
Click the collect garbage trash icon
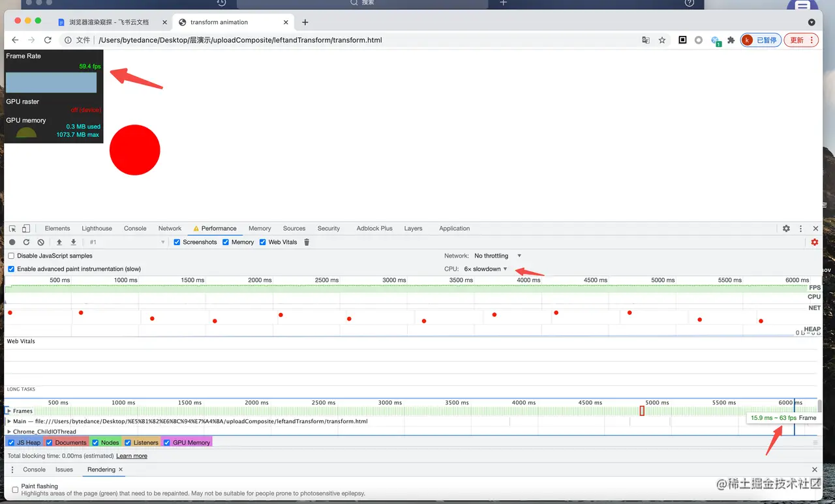click(x=307, y=242)
